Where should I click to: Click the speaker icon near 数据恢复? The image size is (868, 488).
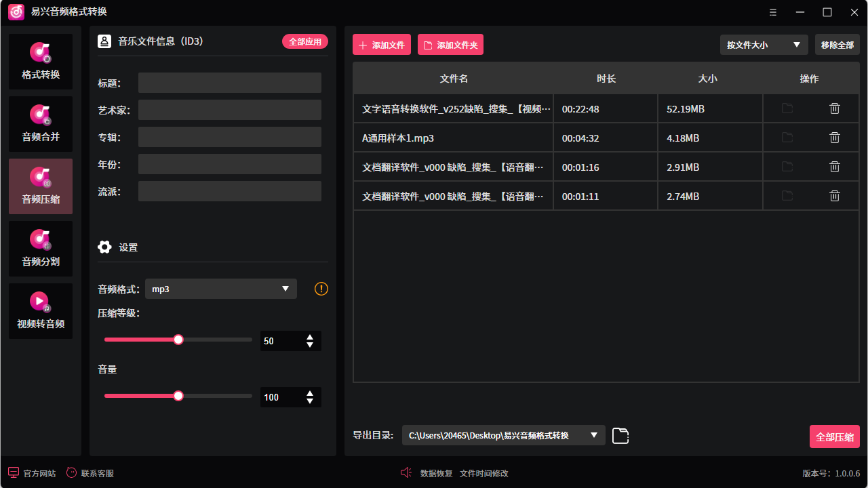coord(406,472)
